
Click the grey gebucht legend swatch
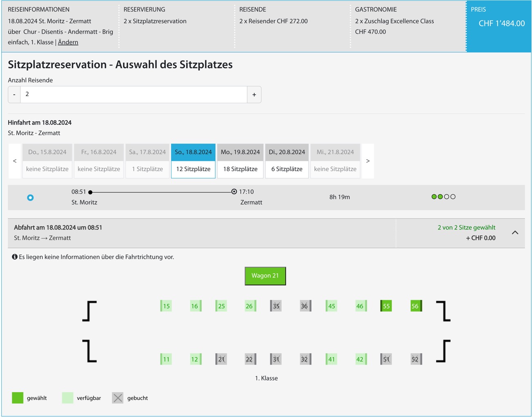coord(118,398)
